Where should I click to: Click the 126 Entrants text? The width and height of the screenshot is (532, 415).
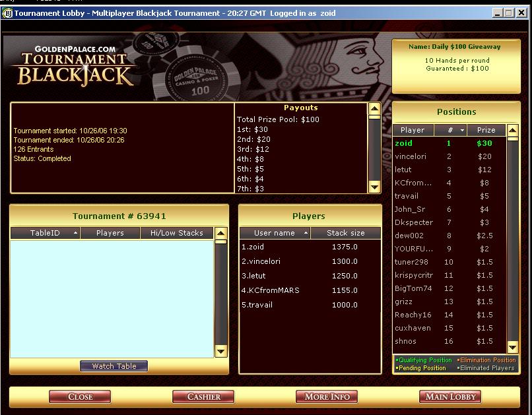tap(34, 149)
